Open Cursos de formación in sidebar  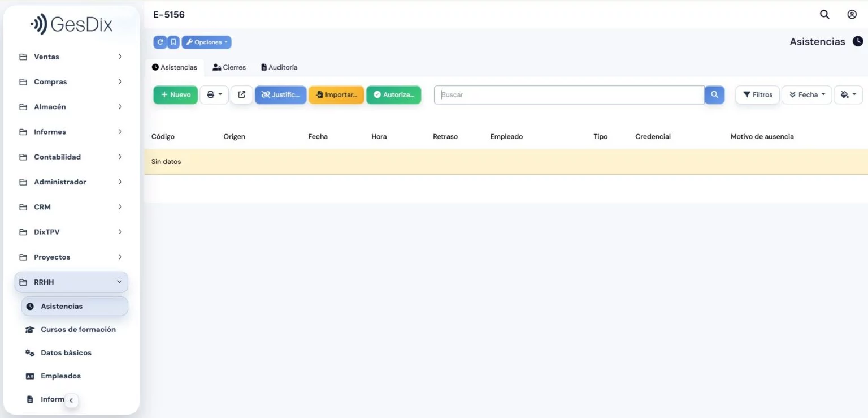tap(75, 329)
